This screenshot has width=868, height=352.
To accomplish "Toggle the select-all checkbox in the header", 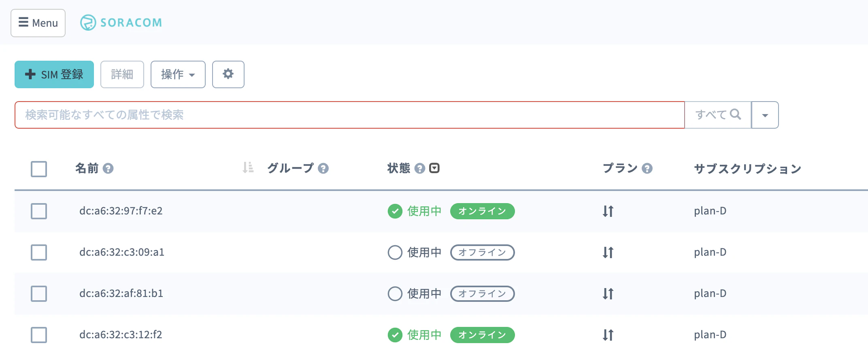I will 38,169.
